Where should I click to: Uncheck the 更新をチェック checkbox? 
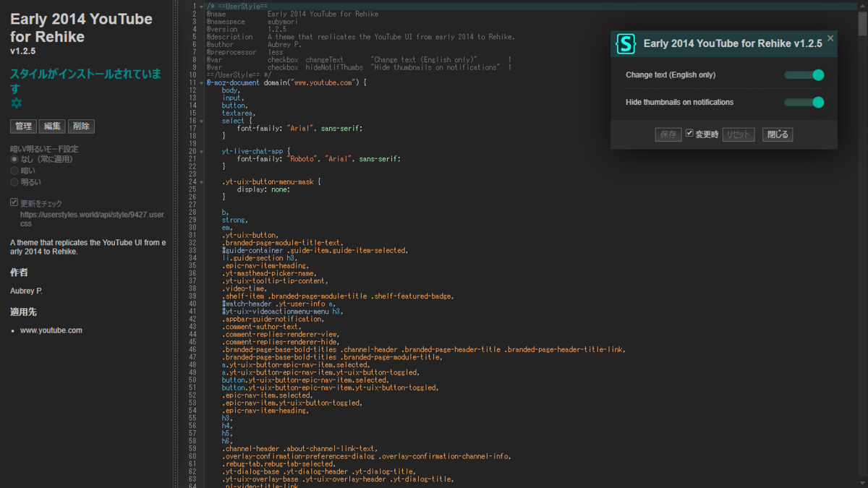point(14,202)
